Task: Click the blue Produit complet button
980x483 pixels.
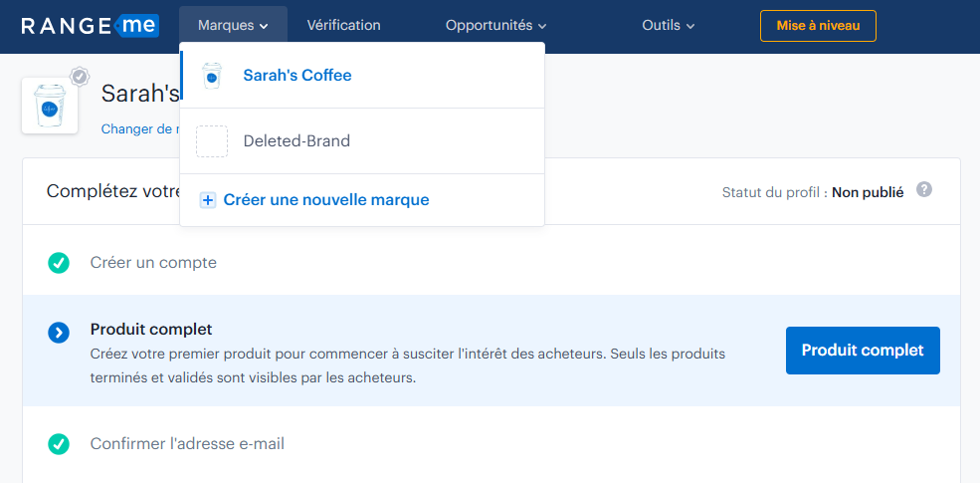Action: coord(863,351)
